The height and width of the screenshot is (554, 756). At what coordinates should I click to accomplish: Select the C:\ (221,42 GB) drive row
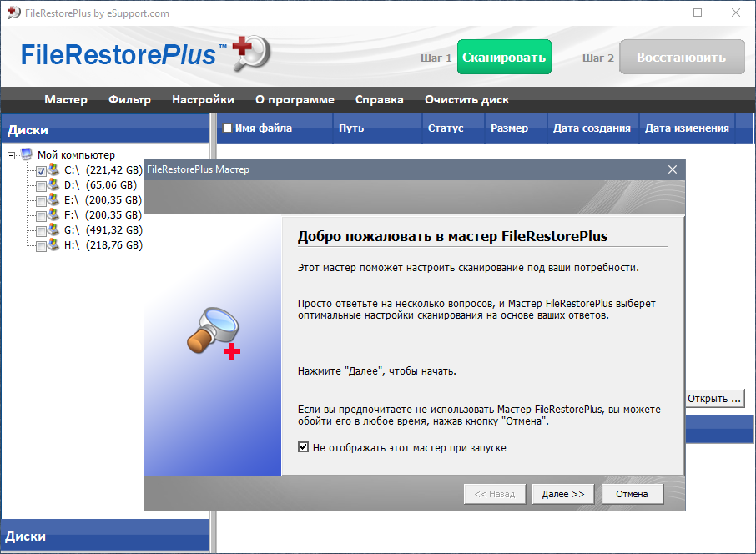pyautogui.click(x=103, y=169)
